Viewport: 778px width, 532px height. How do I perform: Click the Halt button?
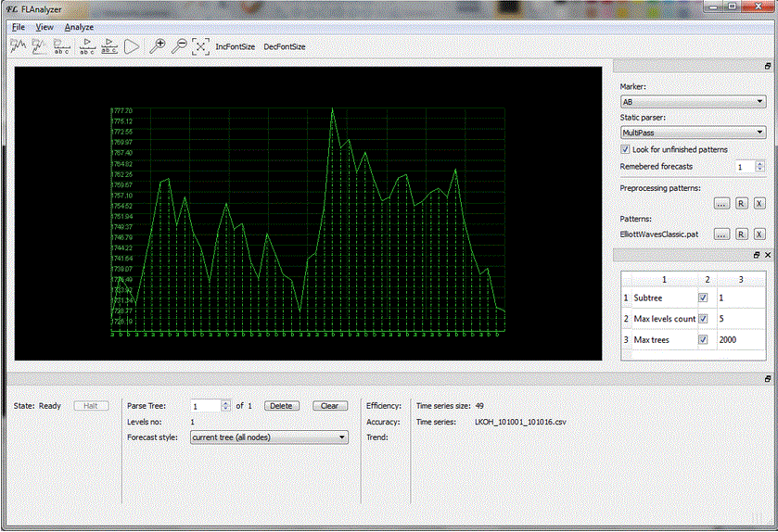91,406
